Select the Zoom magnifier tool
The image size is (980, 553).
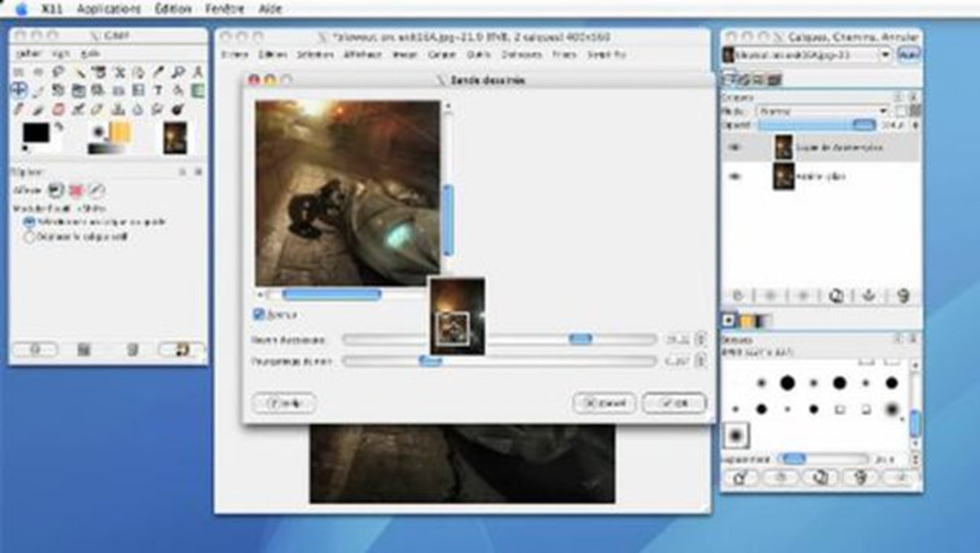pos(178,72)
